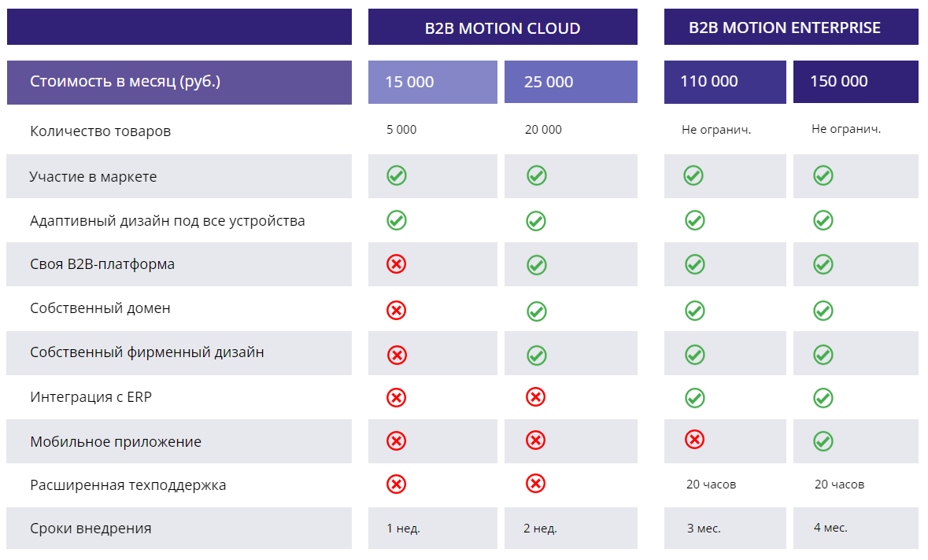This screenshot has width=928, height=560.
Task: Select the B2B MOTION CLOUD header
Action: click(502, 28)
